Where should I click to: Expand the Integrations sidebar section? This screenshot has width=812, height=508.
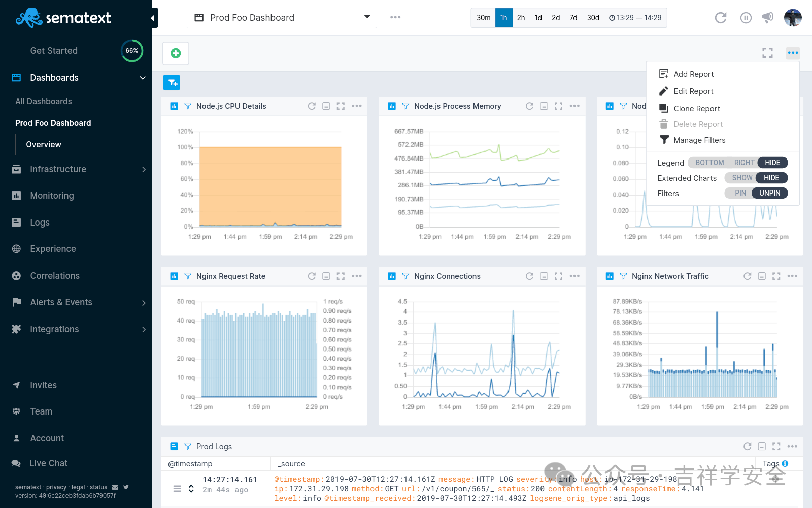click(x=144, y=329)
